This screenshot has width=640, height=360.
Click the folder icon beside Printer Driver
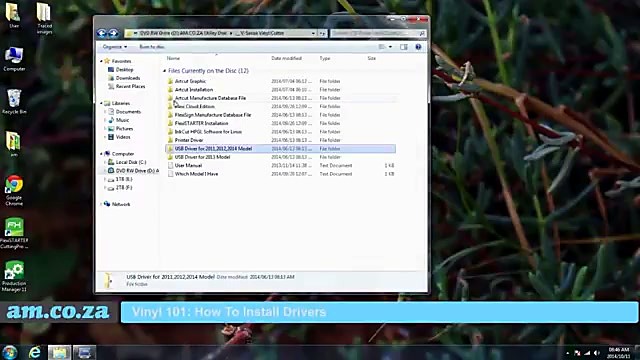tap(170, 140)
